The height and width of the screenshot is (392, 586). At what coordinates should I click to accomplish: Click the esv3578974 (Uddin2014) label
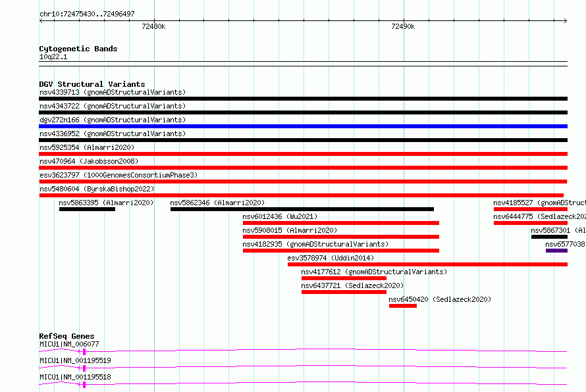[331, 258]
